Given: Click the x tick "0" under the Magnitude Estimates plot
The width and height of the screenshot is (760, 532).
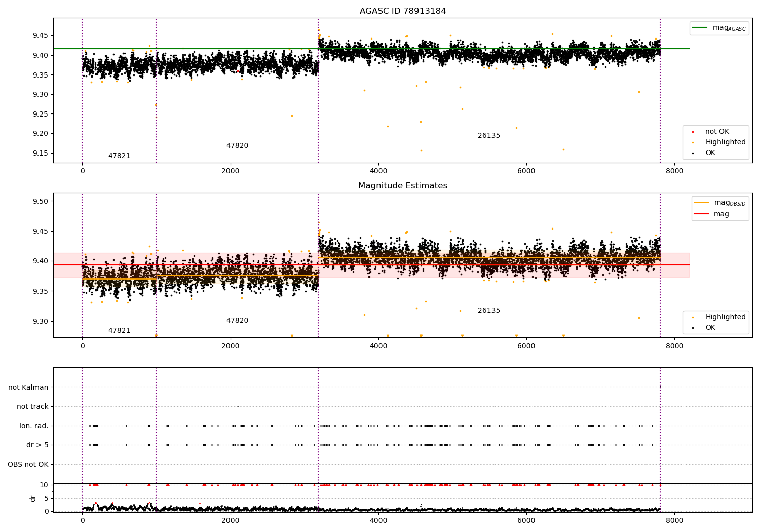Looking at the screenshot, I should point(82,346).
